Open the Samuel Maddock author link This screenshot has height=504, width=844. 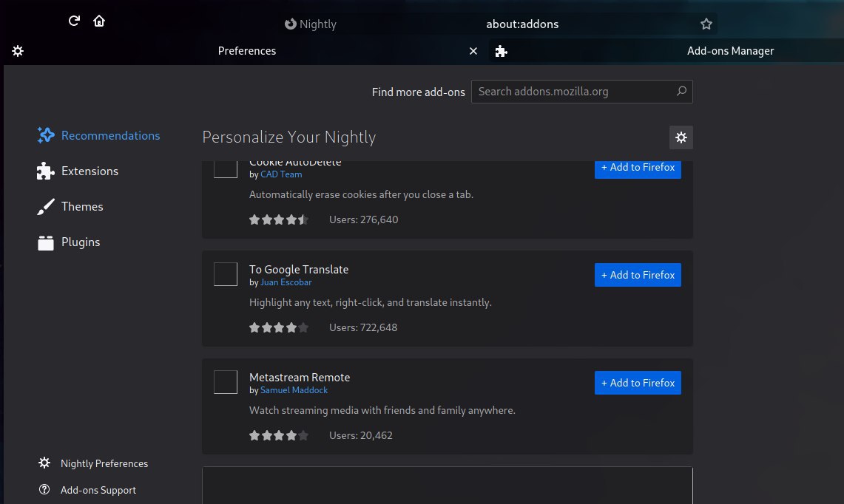click(294, 390)
